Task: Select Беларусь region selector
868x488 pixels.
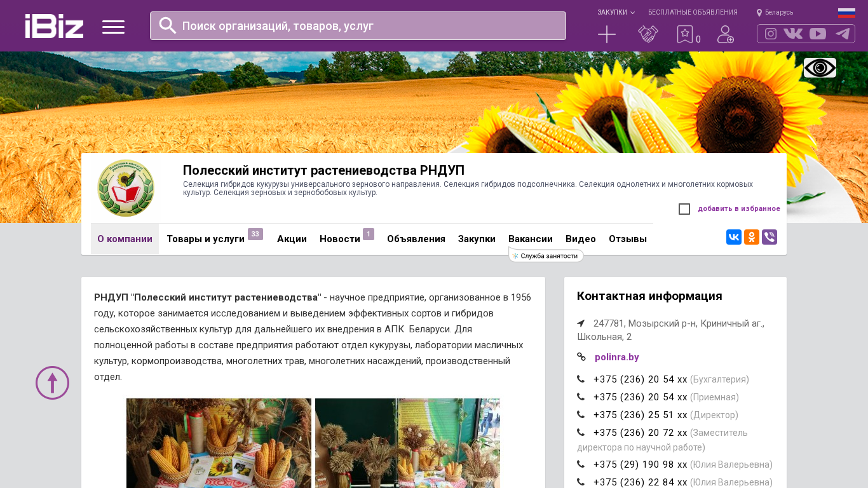Action: [775, 13]
